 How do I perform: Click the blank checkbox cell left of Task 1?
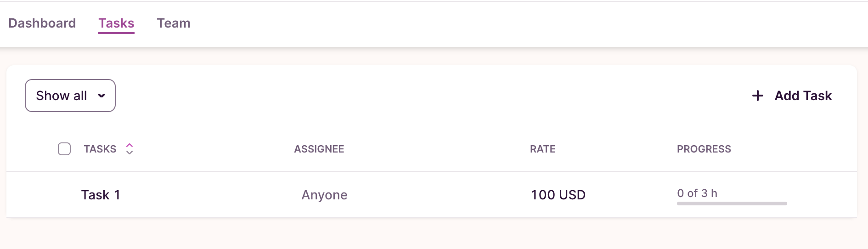click(x=64, y=195)
